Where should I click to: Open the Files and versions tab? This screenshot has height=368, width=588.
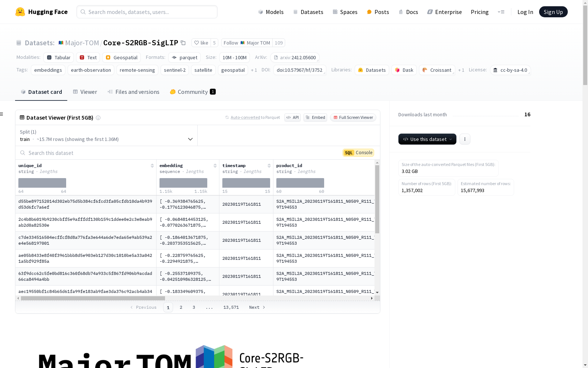pos(133,92)
